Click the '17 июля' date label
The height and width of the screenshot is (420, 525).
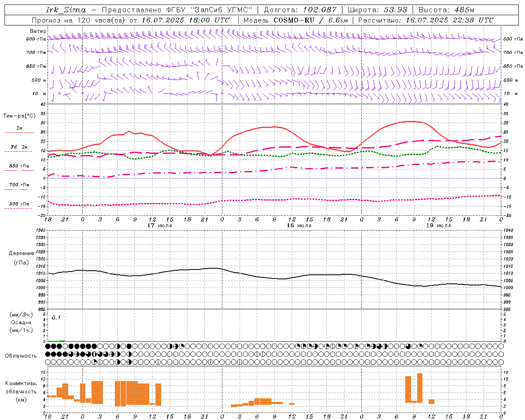tap(160, 225)
